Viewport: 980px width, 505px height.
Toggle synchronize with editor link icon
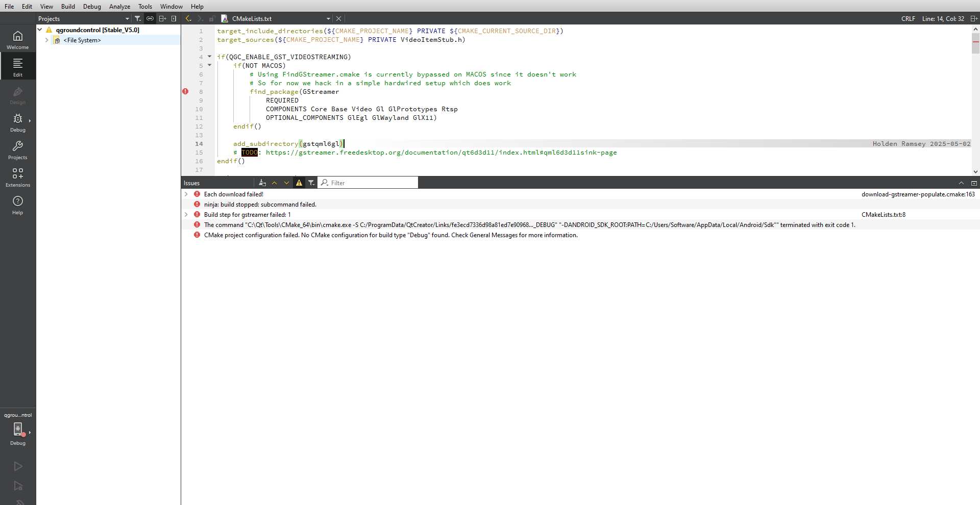coord(150,19)
